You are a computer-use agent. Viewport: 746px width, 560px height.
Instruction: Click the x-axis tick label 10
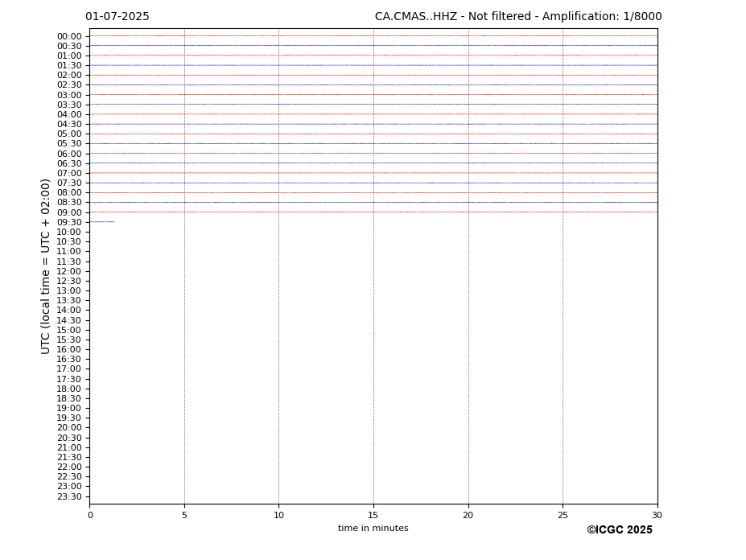point(278,515)
